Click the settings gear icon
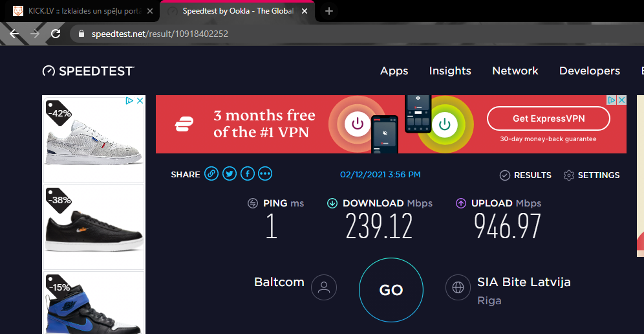Viewport: 644px width, 334px height. tap(569, 175)
